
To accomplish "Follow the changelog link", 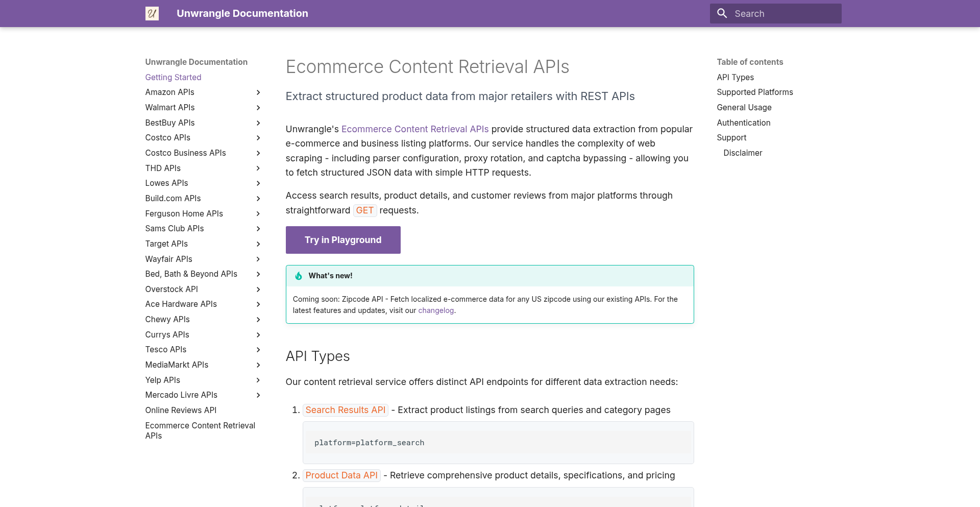I will 436,310.
